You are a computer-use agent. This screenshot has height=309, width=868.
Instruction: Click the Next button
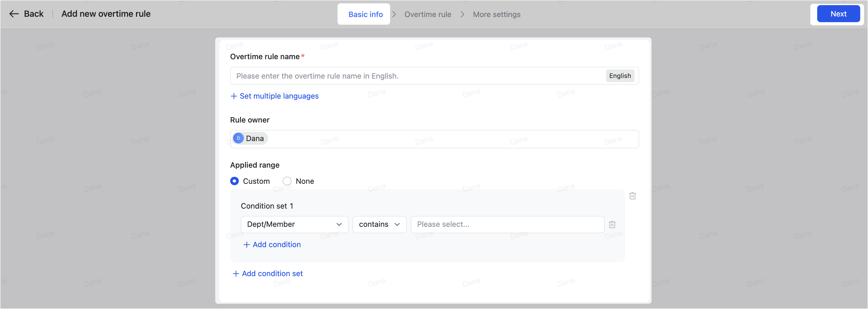pyautogui.click(x=838, y=14)
